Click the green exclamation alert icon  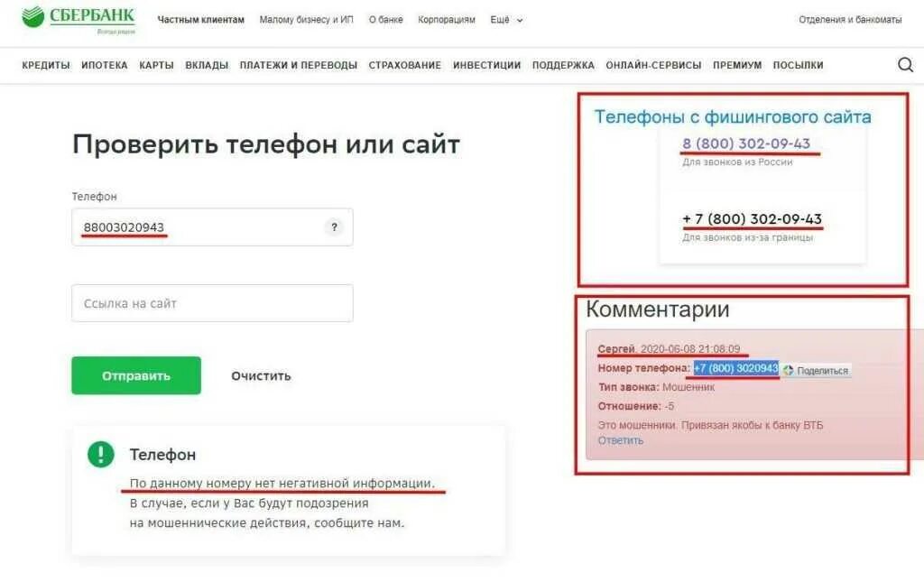(x=101, y=454)
